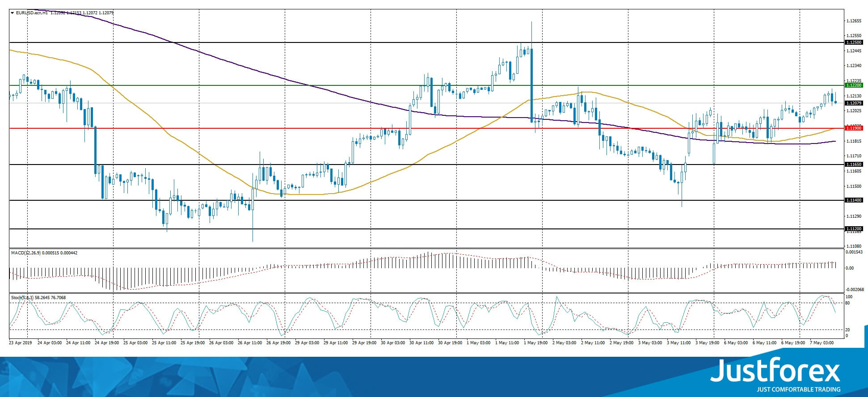
Task: Select the red 1.11900 price label
Action: [853, 128]
